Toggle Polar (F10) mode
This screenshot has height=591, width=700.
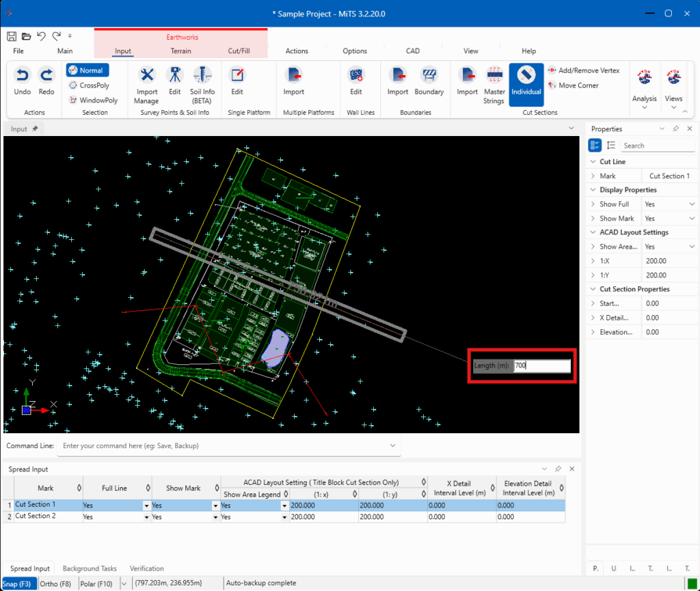pyautogui.click(x=96, y=583)
